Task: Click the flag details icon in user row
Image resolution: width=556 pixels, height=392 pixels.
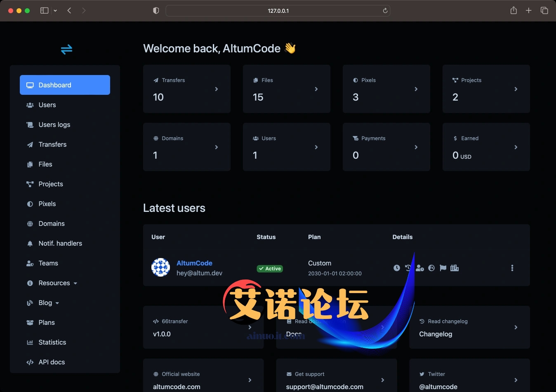Action: tap(443, 268)
